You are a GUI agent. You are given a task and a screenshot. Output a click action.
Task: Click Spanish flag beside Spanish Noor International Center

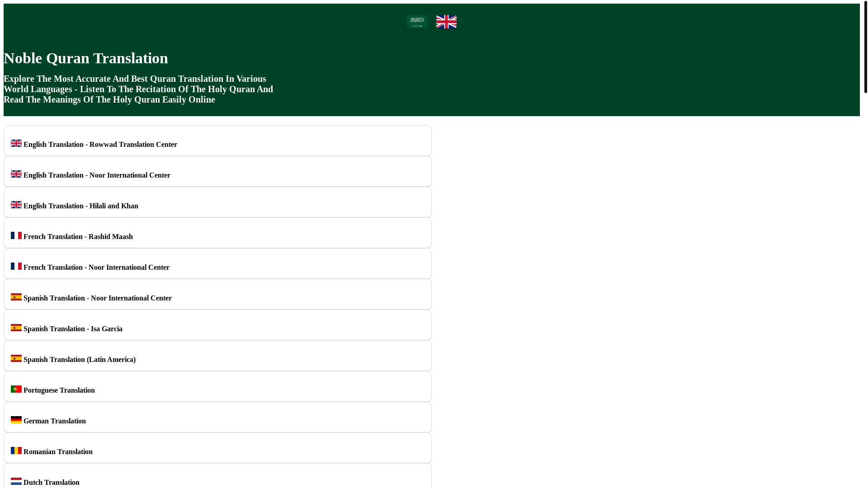coord(16,297)
